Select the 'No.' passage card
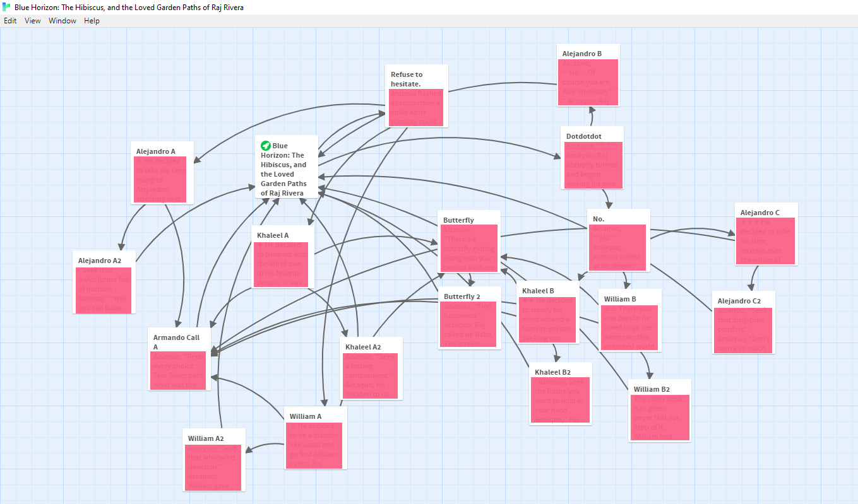This screenshot has height=504, width=858. tap(619, 240)
